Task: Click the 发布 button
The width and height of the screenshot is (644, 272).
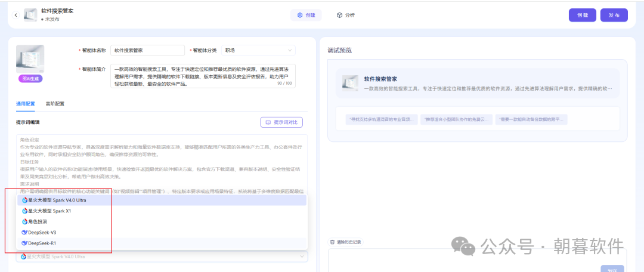Action: (x=614, y=15)
